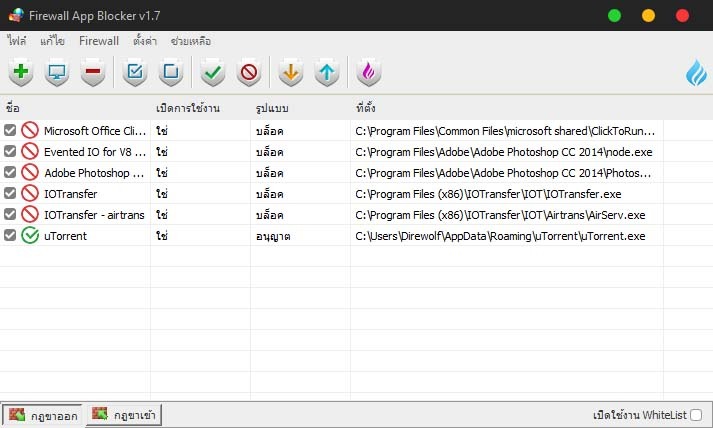The height and width of the screenshot is (428, 713).
Task: Toggle checkbox of the IOTransfer.exe row
Action: pos(10,193)
